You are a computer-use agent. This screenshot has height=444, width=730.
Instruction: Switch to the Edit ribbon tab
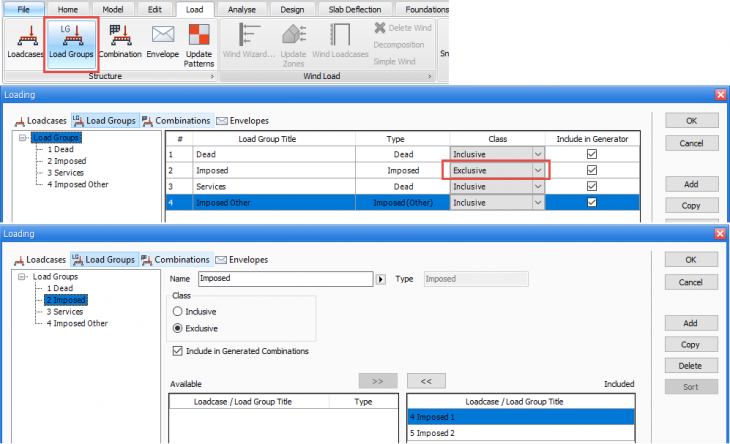coord(155,9)
